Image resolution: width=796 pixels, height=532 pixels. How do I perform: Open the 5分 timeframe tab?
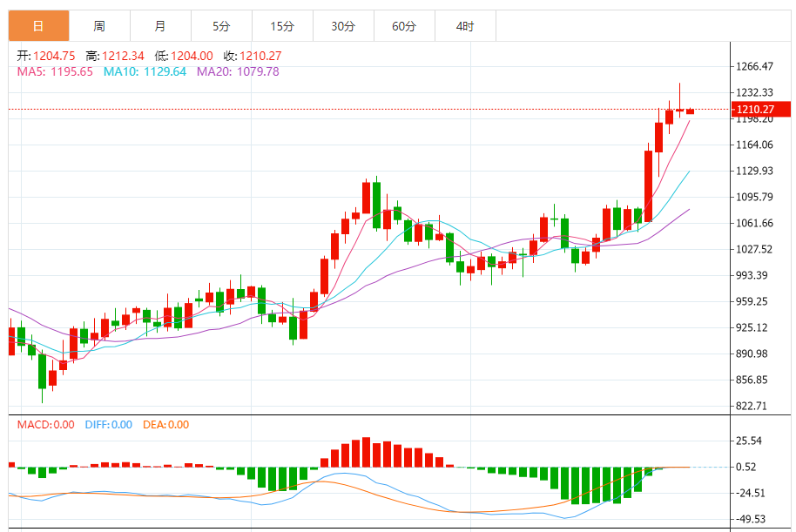(x=221, y=26)
